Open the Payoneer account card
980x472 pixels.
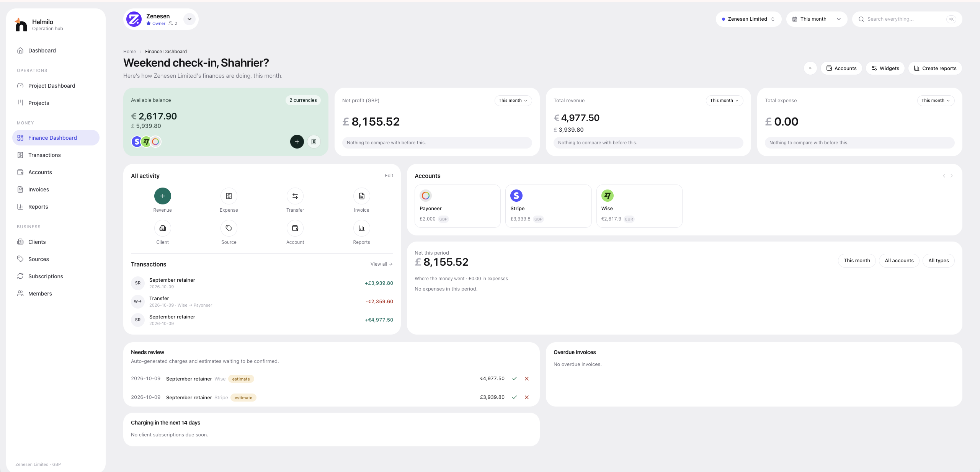pos(457,206)
